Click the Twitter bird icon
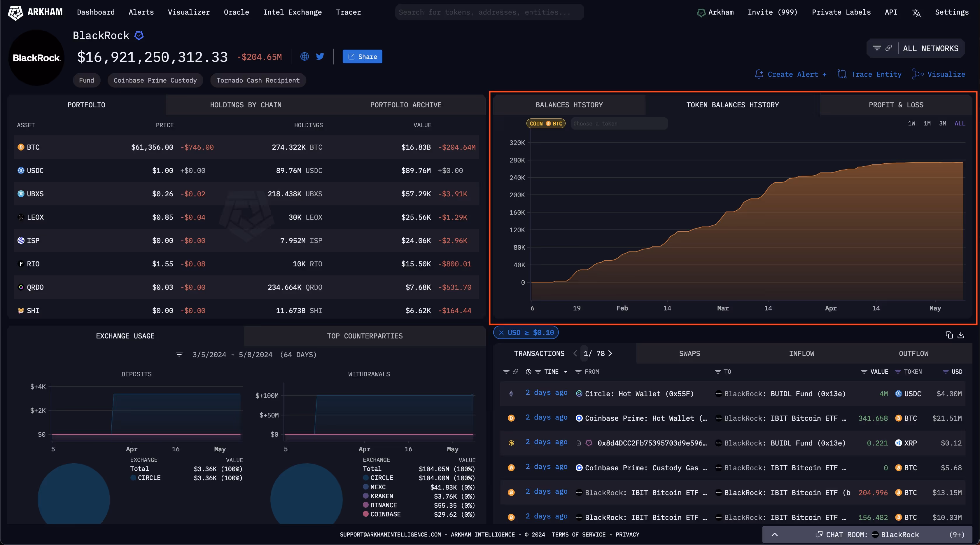 coord(320,56)
